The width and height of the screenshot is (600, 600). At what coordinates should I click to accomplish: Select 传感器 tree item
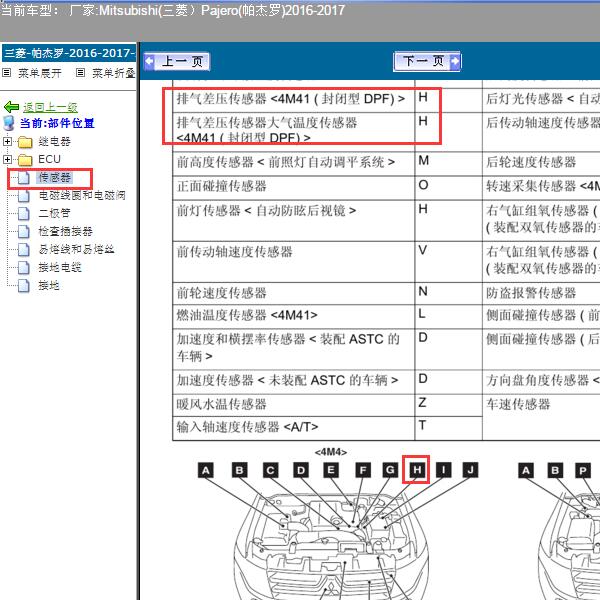coord(54,178)
